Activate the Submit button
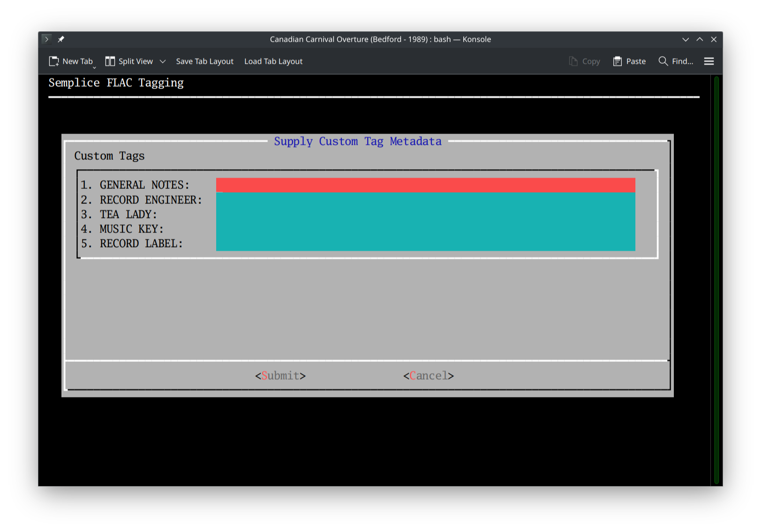 point(280,375)
